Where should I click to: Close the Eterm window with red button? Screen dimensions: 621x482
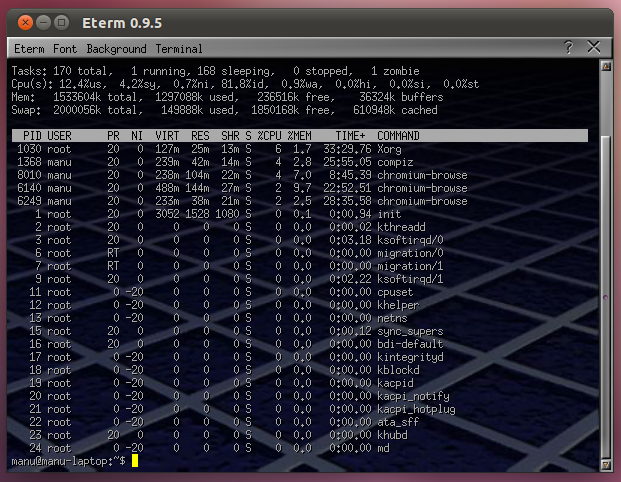click(25, 23)
